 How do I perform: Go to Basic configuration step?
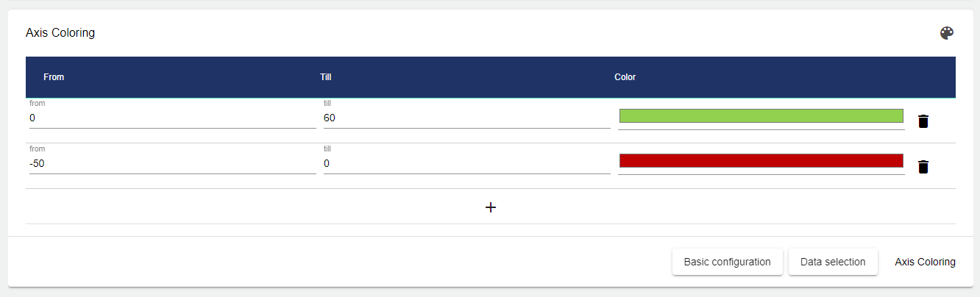pos(727,262)
